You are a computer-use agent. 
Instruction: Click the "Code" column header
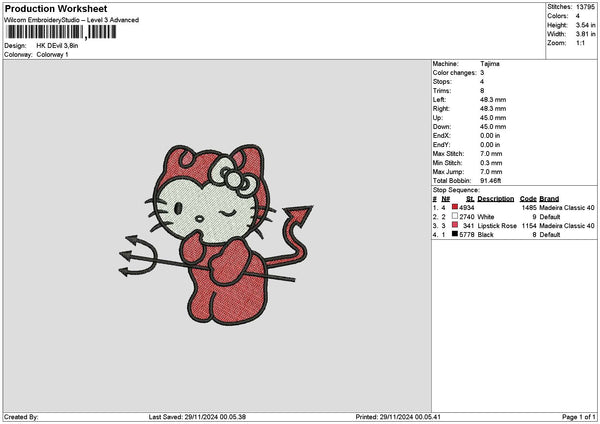[x=528, y=199]
